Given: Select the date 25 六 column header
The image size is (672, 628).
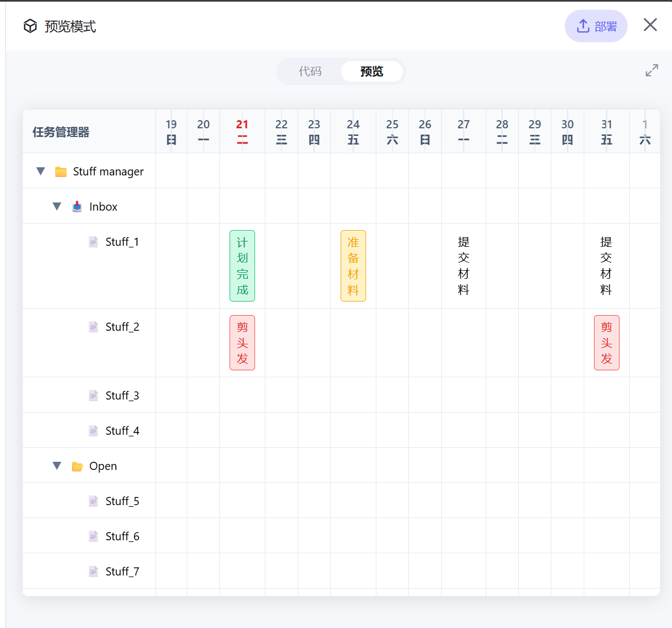Looking at the screenshot, I should point(393,132).
